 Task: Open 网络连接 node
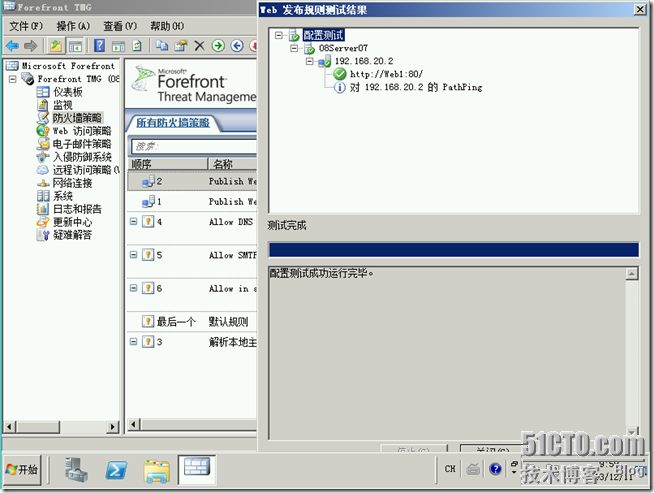[x=72, y=183]
